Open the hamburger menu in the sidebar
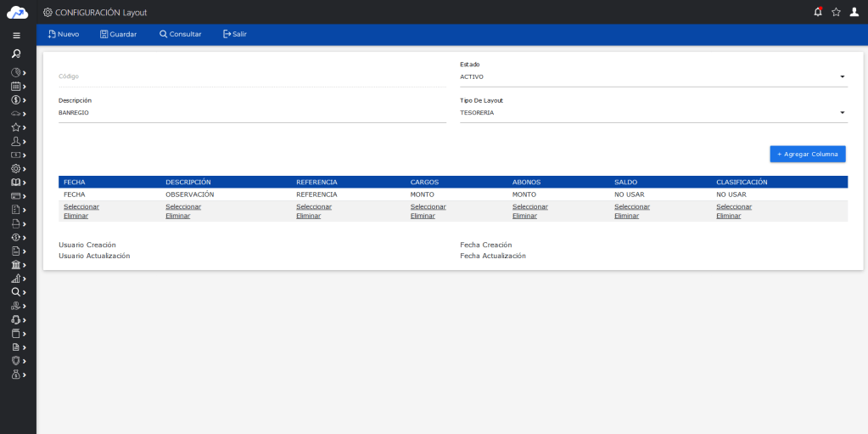 click(16, 36)
